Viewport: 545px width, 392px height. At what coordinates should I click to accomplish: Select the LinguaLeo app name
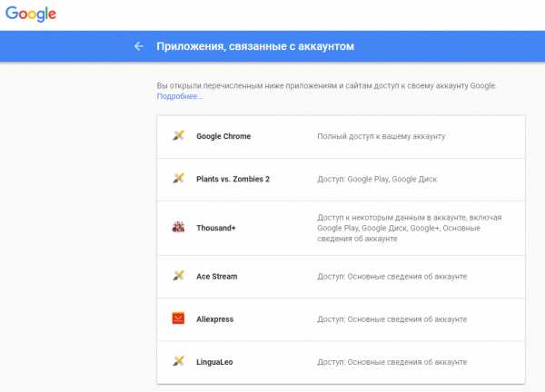pyautogui.click(x=214, y=362)
